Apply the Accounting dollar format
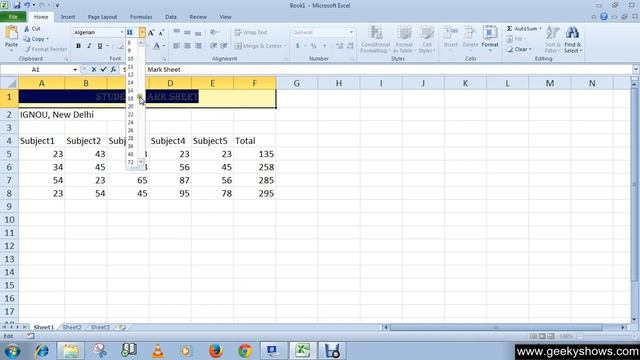Image resolution: width=640 pixels, height=360 pixels. (298, 46)
